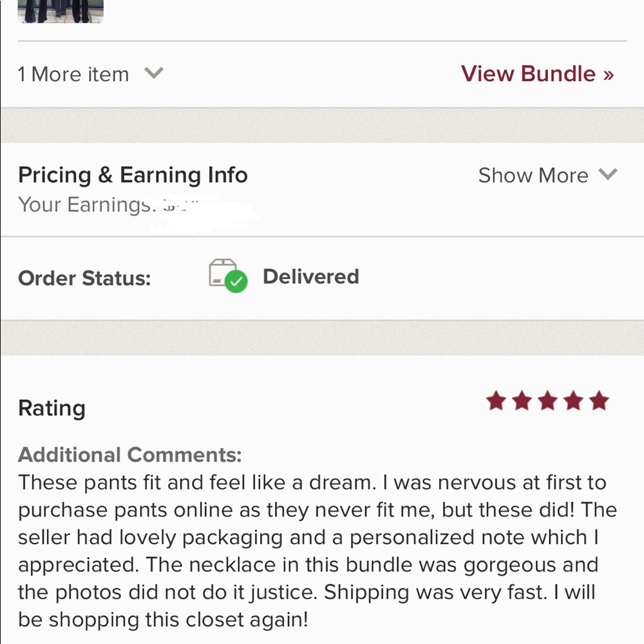Click the green checkmark badge on package
Screen dimensions: 644x644
click(236, 282)
